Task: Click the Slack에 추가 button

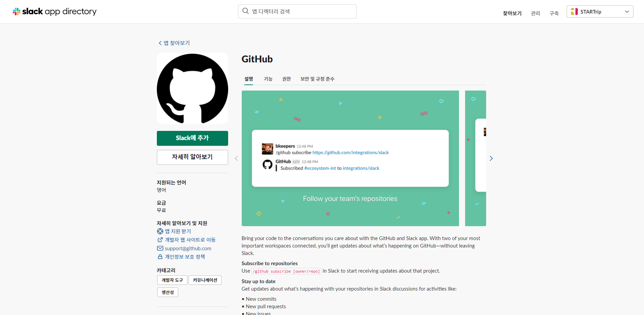Action: pyautogui.click(x=192, y=138)
